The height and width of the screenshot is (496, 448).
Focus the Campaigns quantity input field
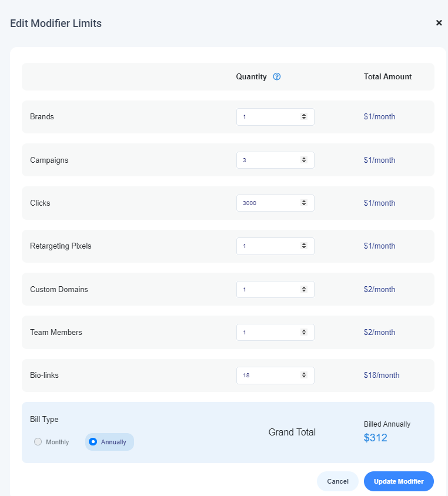(x=268, y=160)
